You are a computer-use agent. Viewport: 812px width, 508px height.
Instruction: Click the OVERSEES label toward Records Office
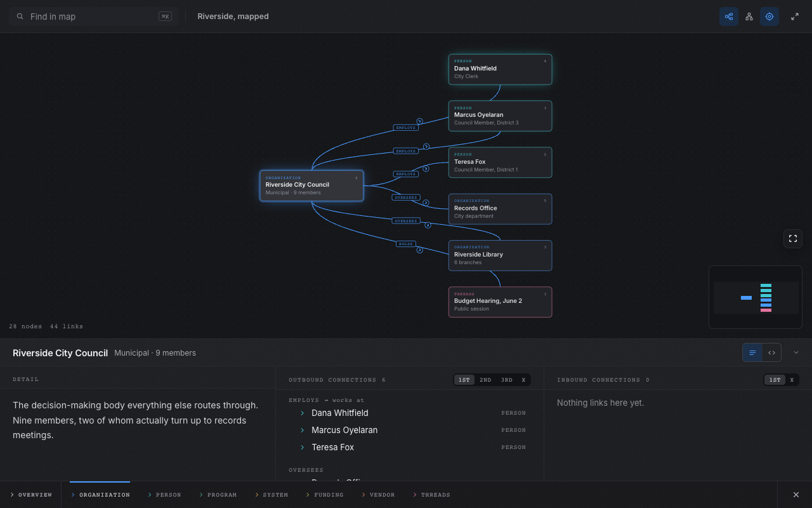point(405,197)
